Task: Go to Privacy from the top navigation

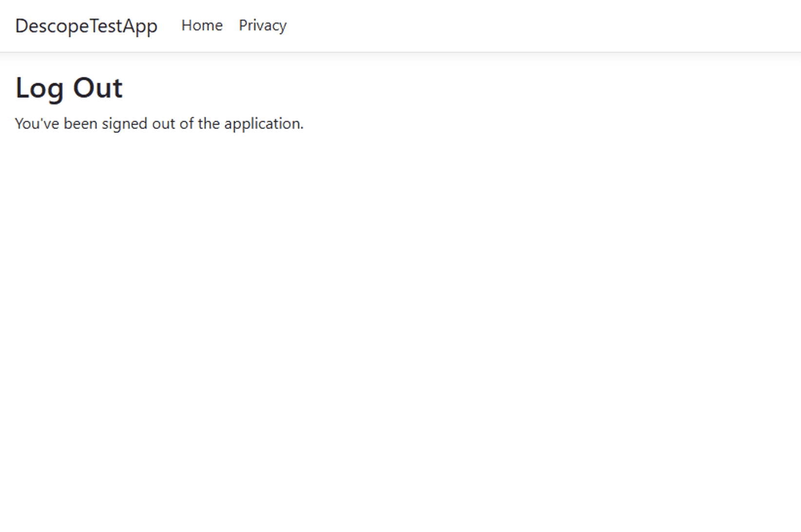Action: pos(262,26)
